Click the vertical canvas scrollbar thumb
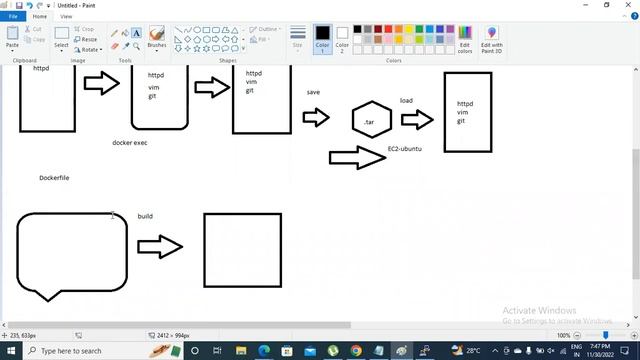The height and width of the screenshot is (360, 640). (x=636, y=214)
